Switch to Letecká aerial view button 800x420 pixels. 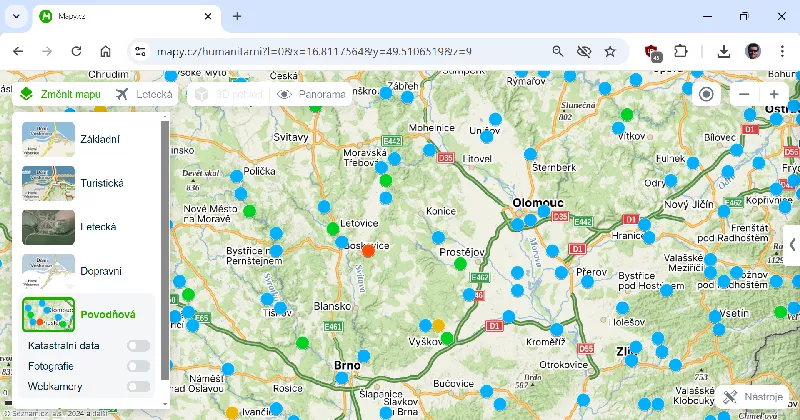(145, 94)
